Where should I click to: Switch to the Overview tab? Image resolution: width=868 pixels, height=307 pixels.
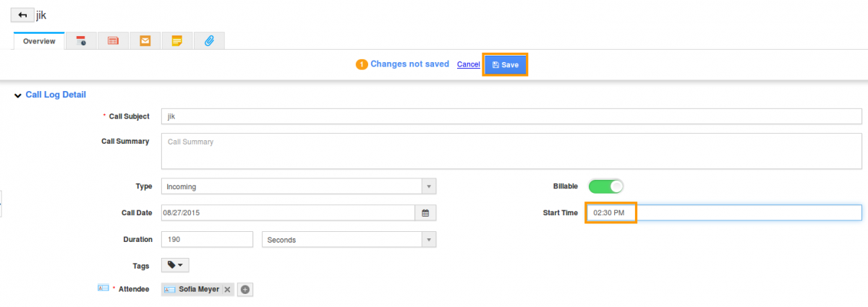tap(39, 41)
